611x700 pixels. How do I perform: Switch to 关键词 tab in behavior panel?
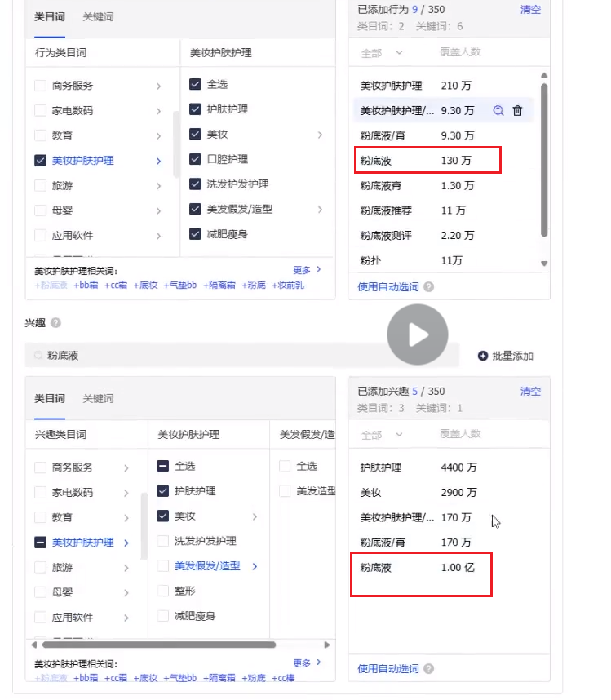point(98,16)
